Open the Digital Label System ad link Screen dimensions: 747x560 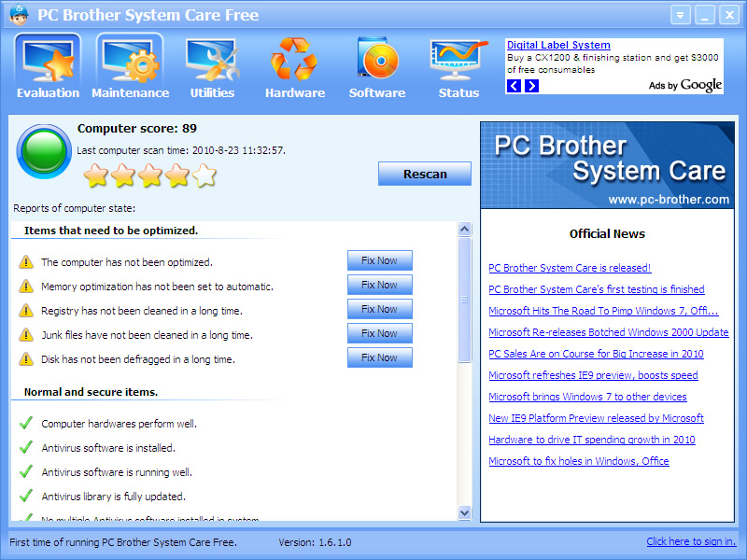click(x=558, y=45)
